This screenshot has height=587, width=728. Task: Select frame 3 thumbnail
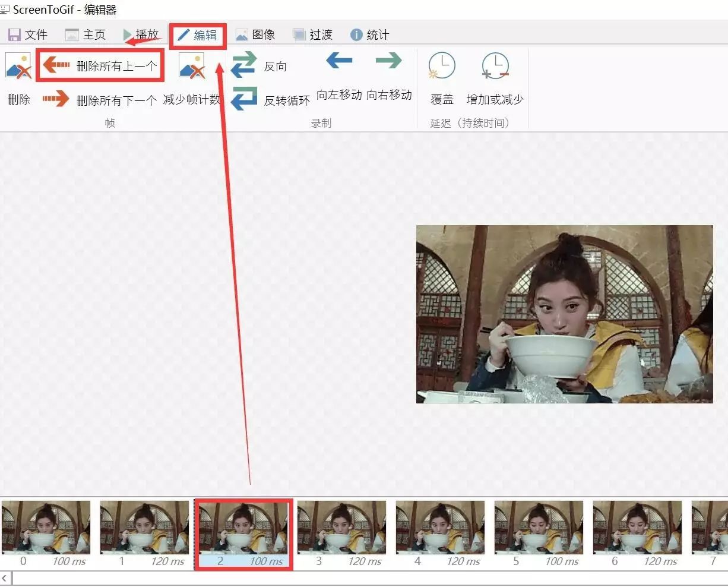click(342, 528)
